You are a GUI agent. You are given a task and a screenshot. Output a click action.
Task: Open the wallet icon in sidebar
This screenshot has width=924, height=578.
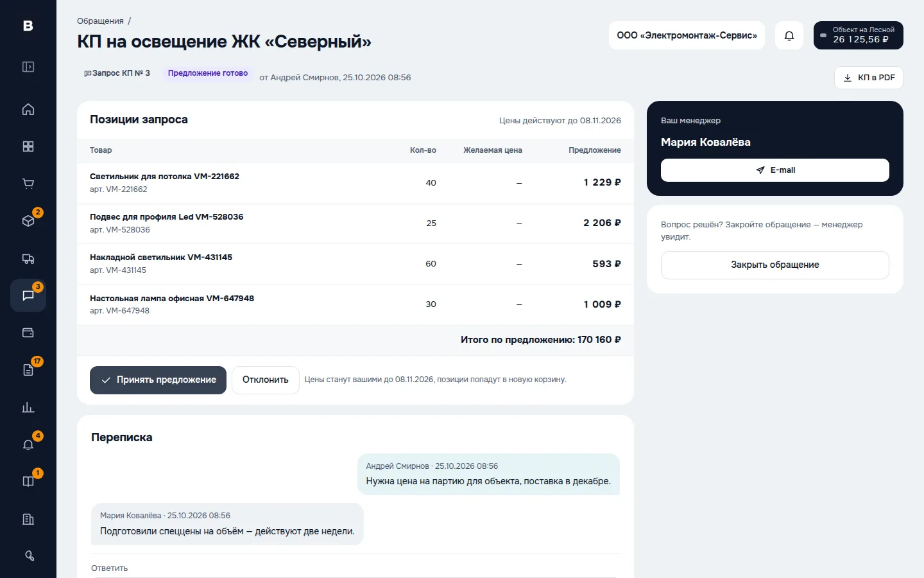(x=28, y=333)
